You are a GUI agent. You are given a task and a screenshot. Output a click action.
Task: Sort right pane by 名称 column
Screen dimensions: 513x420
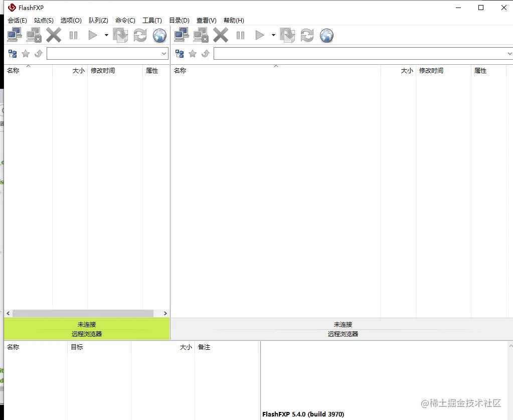pyautogui.click(x=276, y=70)
